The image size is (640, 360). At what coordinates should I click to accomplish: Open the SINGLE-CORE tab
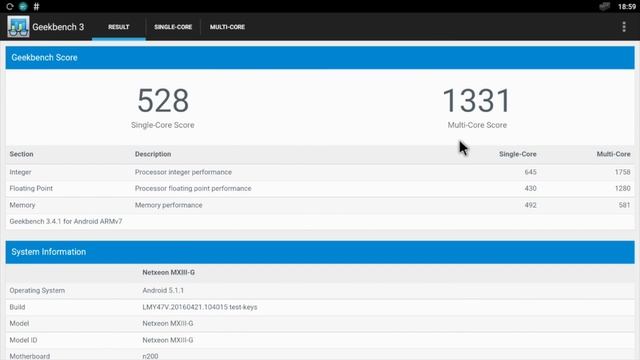click(173, 27)
